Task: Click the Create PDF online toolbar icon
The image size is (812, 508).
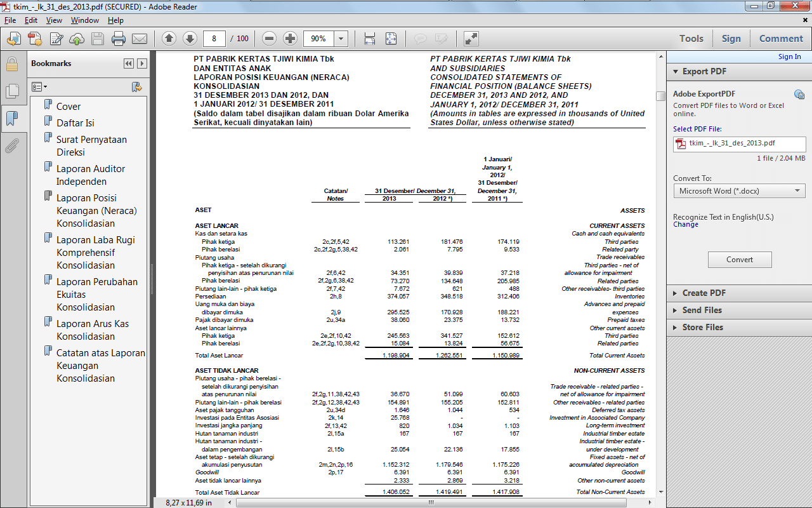Action: (35, 39)
